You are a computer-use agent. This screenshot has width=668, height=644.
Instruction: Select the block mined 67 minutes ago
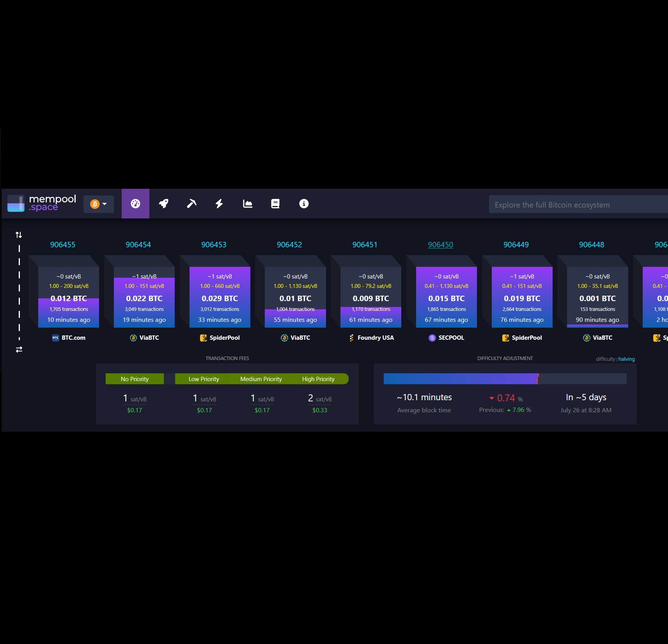(x=447, y=297)
